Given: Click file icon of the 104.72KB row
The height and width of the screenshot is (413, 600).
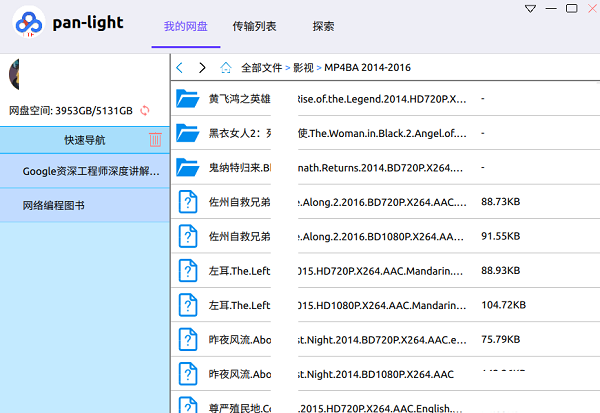Looking at the screenshot, I should tap(188, 305).
